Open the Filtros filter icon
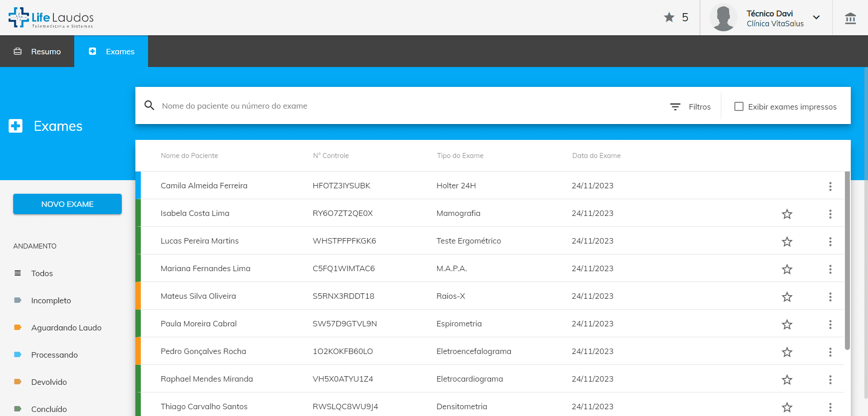 675,107
